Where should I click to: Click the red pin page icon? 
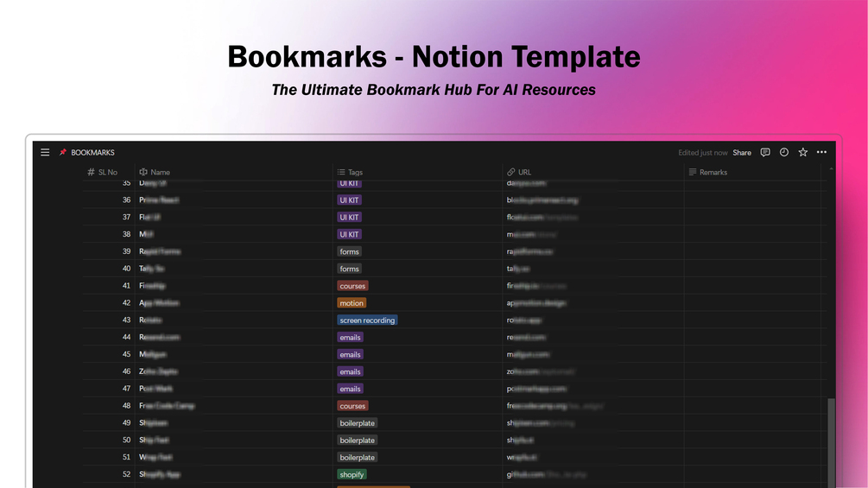62,152
